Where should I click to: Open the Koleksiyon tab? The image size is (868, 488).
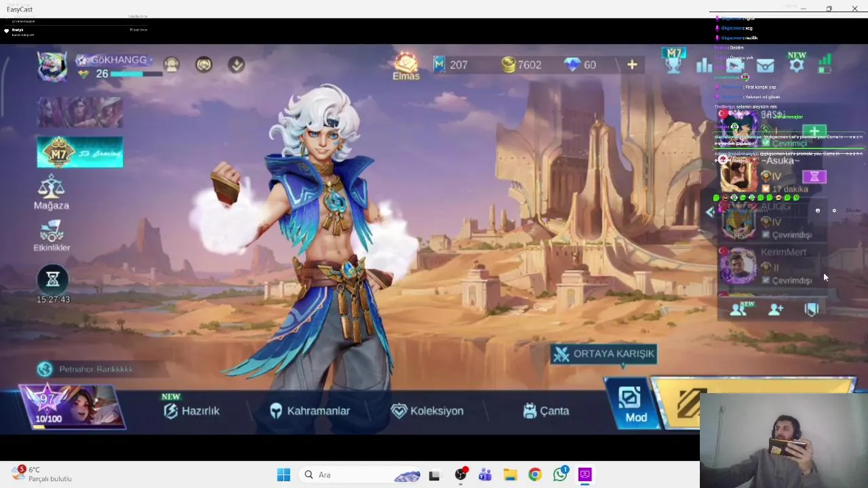(x=427, y=411)
